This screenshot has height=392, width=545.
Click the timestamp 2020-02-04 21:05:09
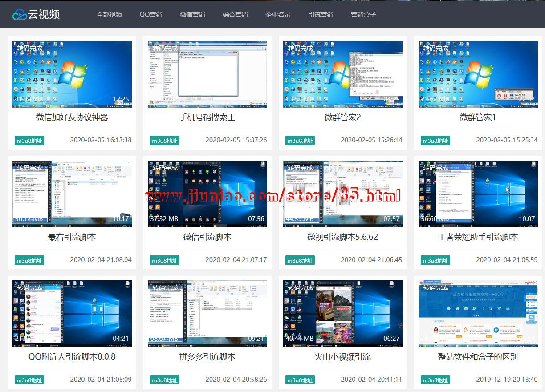(x=101, y=379)
